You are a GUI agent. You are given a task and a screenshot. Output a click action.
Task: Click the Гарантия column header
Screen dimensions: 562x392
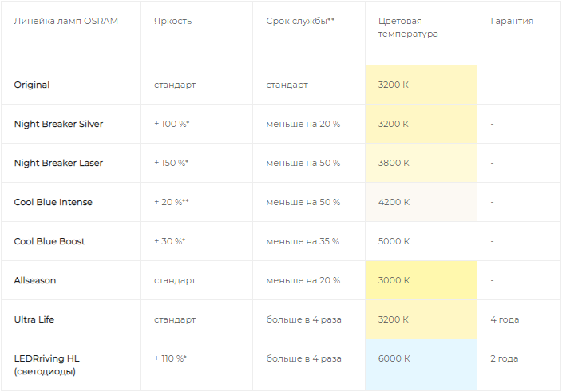(x=512, y=21)
